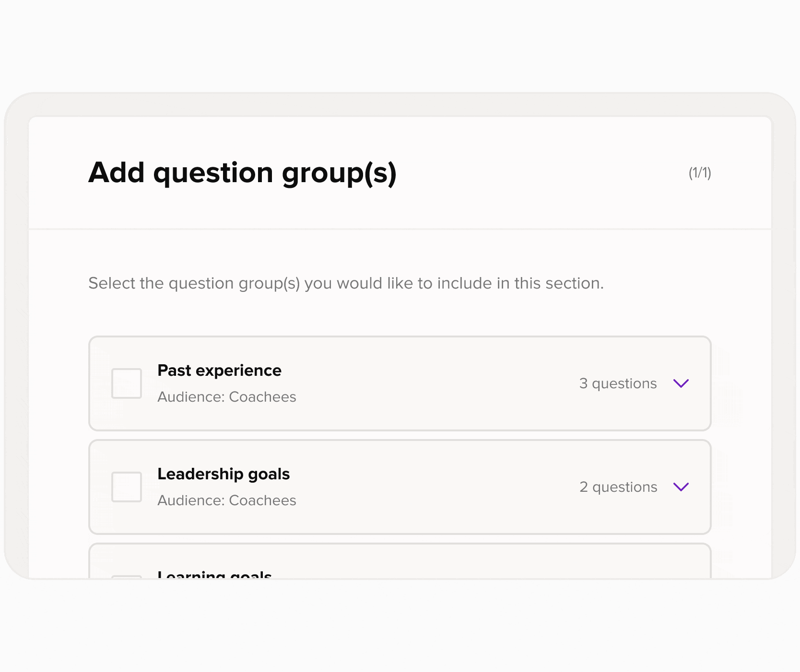Expand the Past experience chevron arrow
Viewport: 800px width, 672px height.
pyautogui.click(x=681, y=383)
